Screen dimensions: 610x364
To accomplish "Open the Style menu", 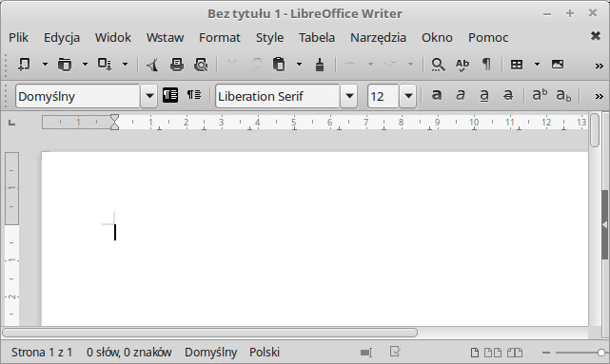I will pyautogui.click(x=269, y=38).
